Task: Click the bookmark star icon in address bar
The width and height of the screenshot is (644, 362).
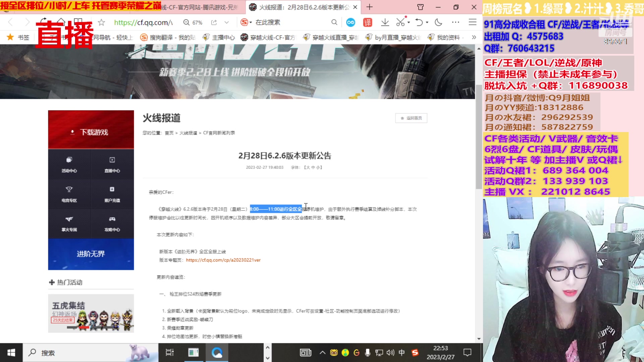Action: pos(101,22)
